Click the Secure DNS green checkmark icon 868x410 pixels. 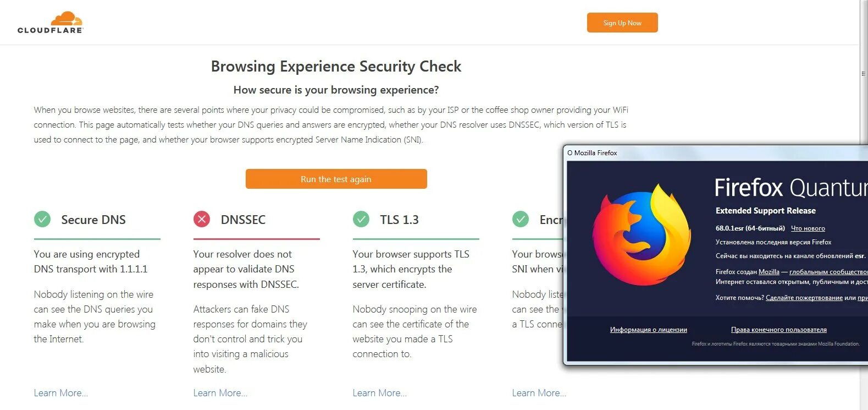tap(42, 219)
